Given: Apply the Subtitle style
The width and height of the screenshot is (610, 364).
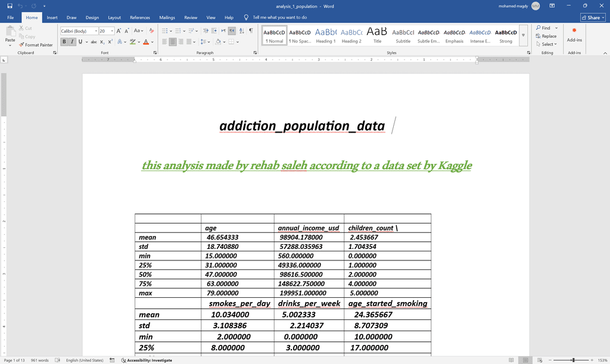Looking at the screenshot, I should 403,35.
